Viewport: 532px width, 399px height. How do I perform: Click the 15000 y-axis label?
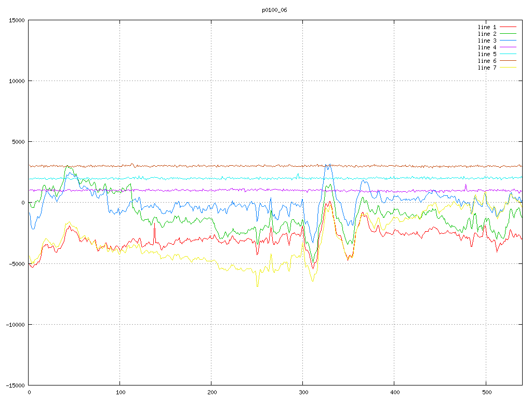click(x=17, y=20)
